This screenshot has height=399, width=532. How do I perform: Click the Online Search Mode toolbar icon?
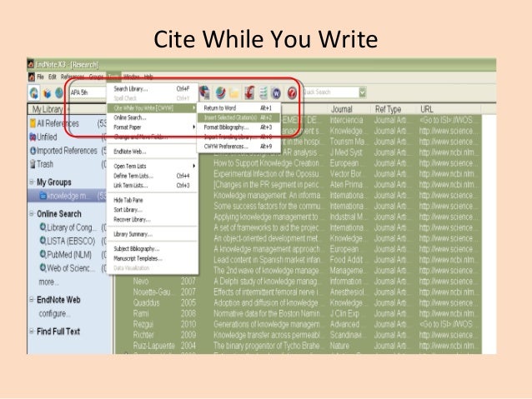point(48,93)
